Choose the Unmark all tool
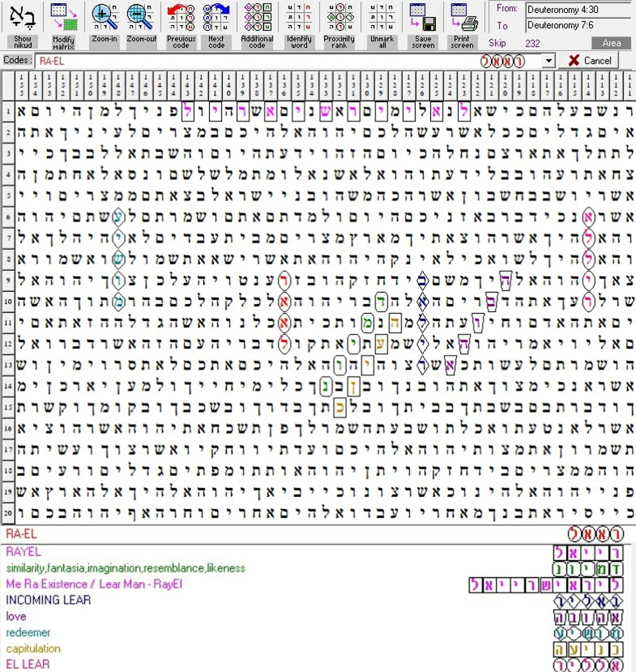 click(x=382, y=25)
